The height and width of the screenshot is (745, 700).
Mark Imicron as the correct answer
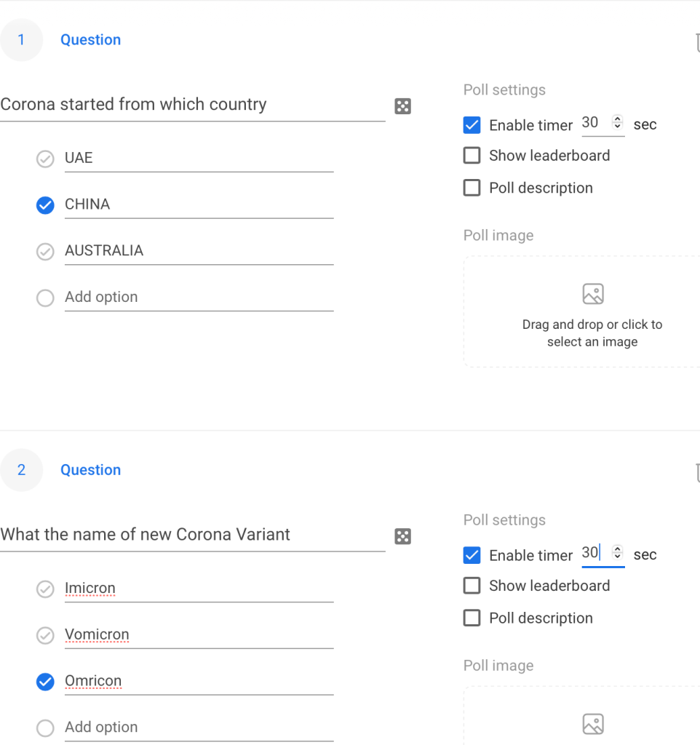[45, 589]
